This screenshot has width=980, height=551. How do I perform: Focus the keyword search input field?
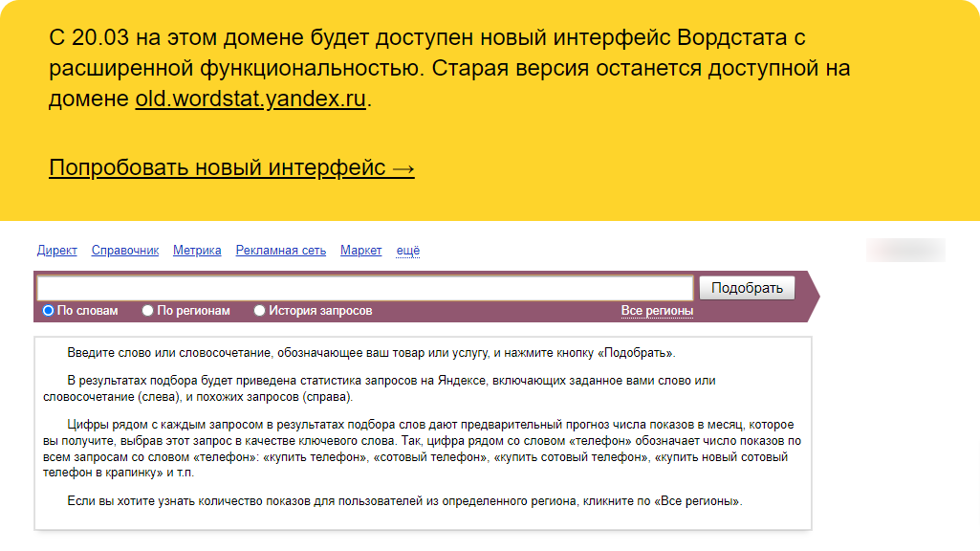(x=365, y=288)
